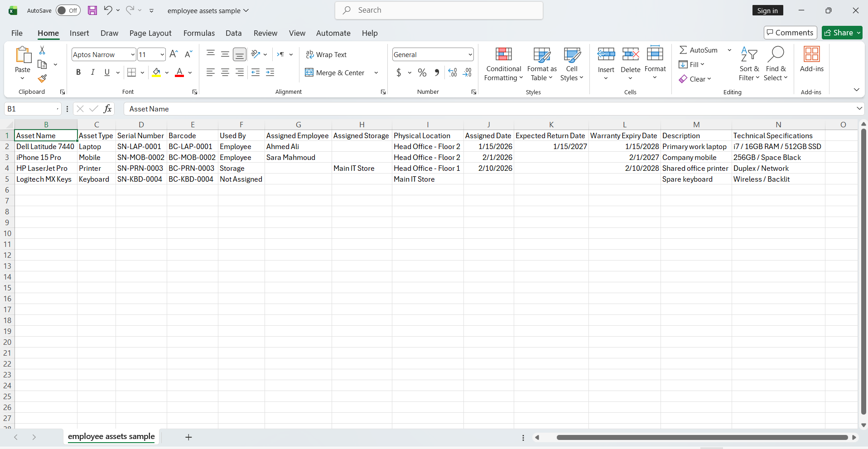Apply yellow Fill Color swatch

157,72
